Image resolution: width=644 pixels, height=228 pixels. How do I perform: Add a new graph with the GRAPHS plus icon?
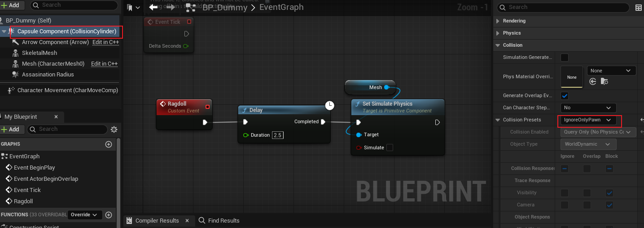point(108,144)
